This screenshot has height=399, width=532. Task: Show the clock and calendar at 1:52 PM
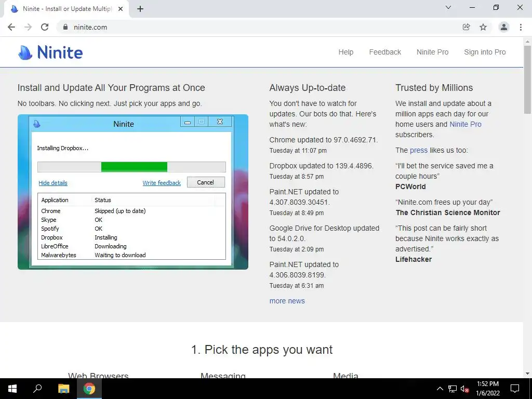pyautogui.click(x=487, y=389)
